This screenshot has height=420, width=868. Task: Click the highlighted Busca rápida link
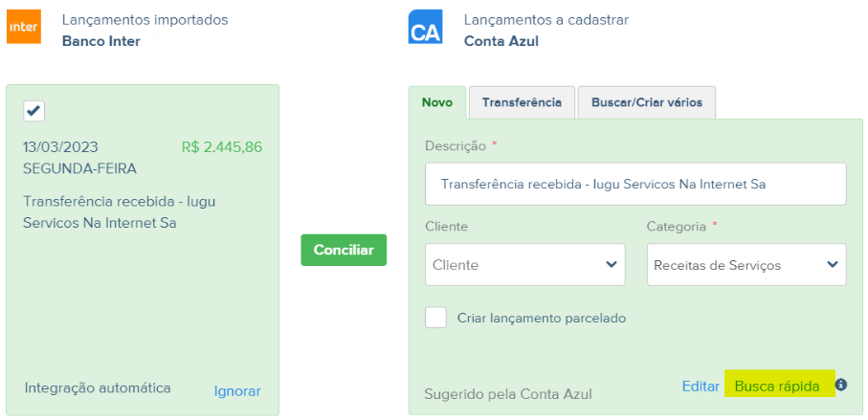pos(777,387)
